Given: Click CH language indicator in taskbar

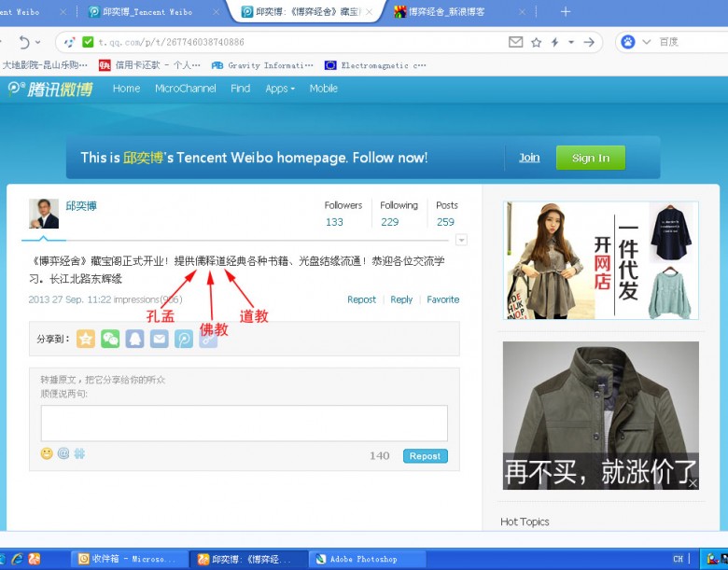Looking at the screenshot, I should [678, 559].
